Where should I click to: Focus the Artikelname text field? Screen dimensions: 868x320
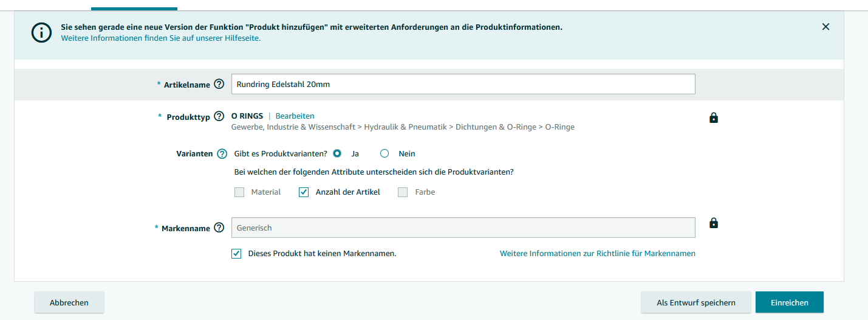tap(463, 85)
